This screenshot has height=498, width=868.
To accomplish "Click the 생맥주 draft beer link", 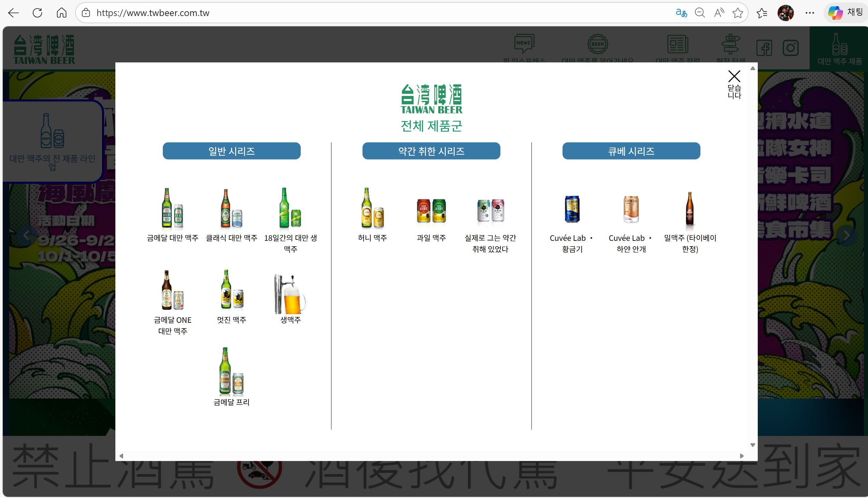I will click(x=290, y=295).
